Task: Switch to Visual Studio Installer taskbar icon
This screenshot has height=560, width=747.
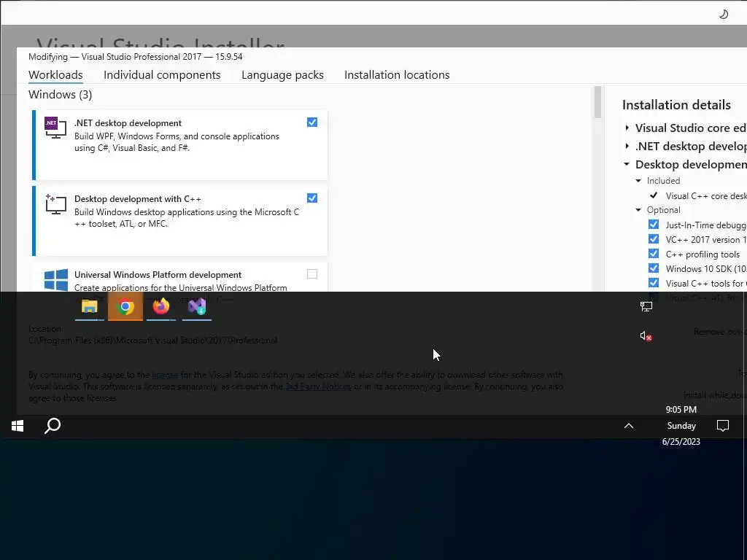Action: tap(197, 307)
